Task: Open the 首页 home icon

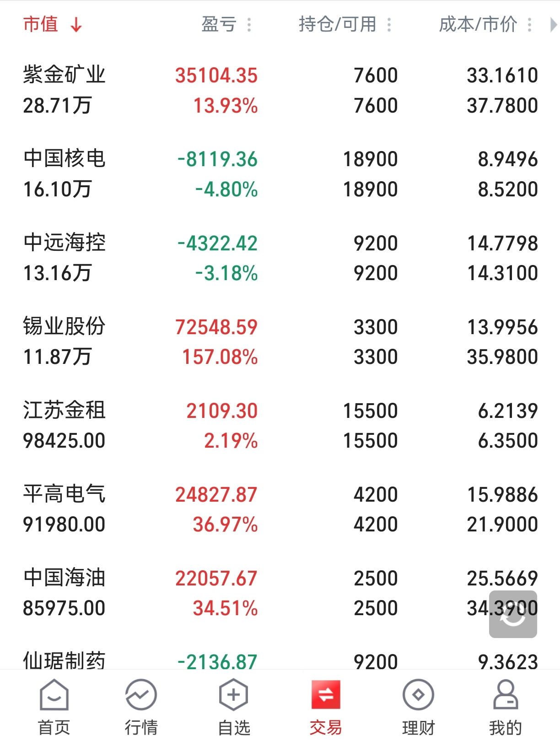Action: (54, 695)
